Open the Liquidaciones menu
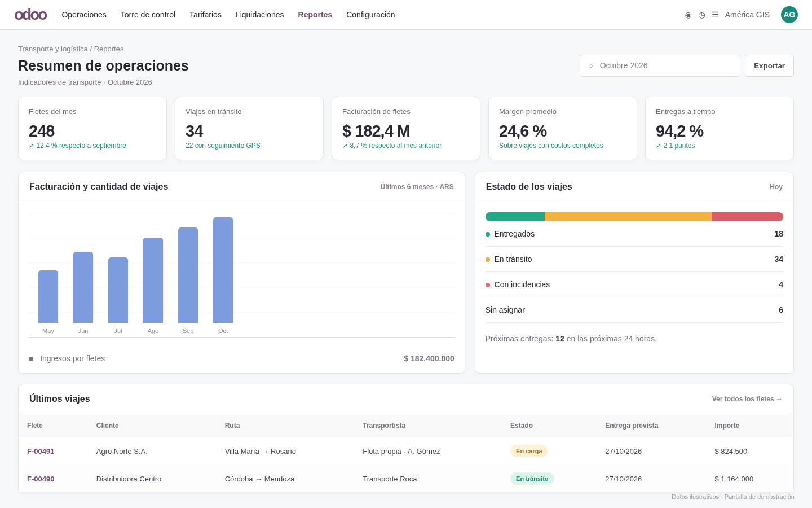812x508 pixels. [x=259, y=15]
